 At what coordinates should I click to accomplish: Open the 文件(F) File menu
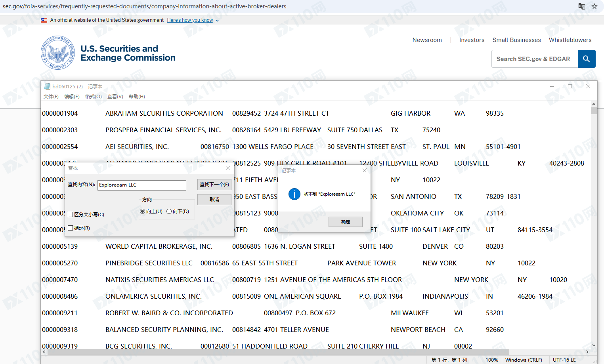point(51,97)
